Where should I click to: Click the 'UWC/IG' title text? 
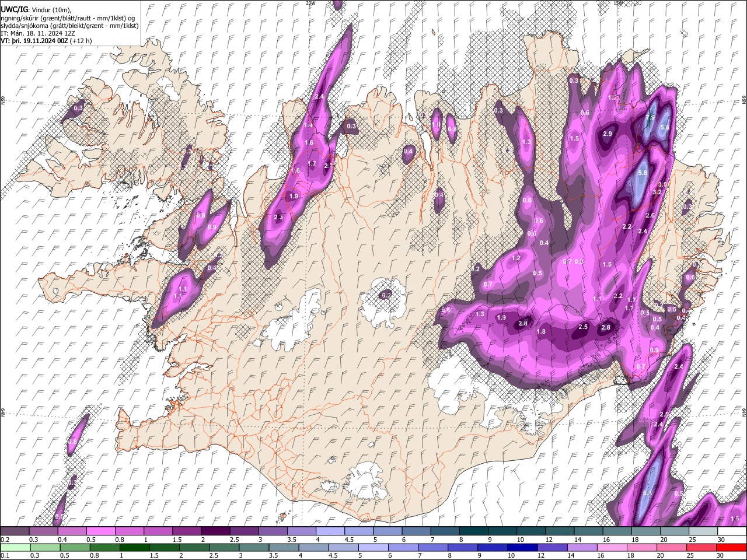coord(15,10)
